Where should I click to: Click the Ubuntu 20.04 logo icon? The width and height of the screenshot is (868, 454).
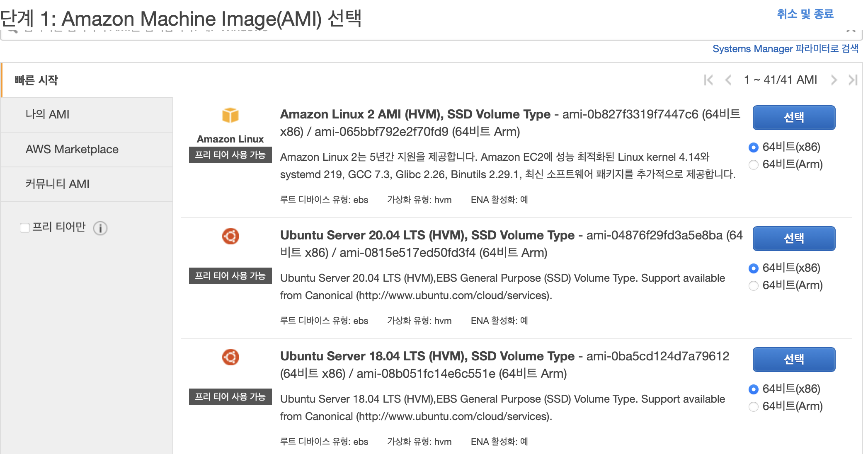point(230,236)
